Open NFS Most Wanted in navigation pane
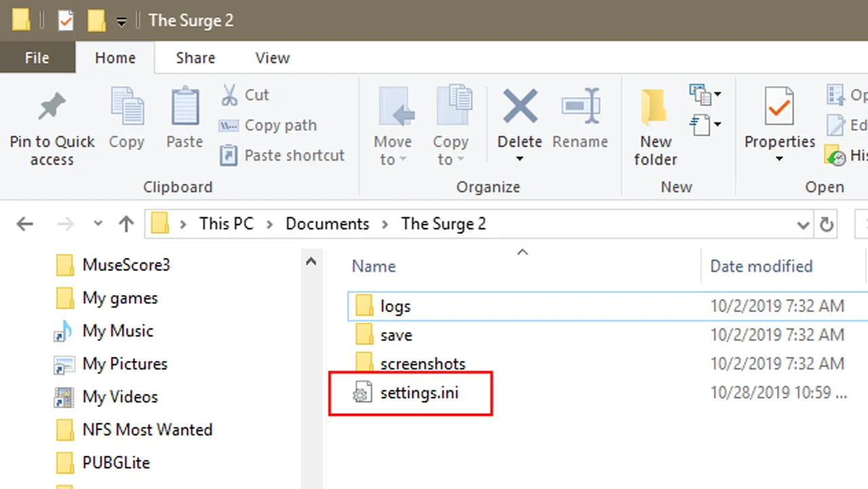Screen dimensions: 868x489 147,430
